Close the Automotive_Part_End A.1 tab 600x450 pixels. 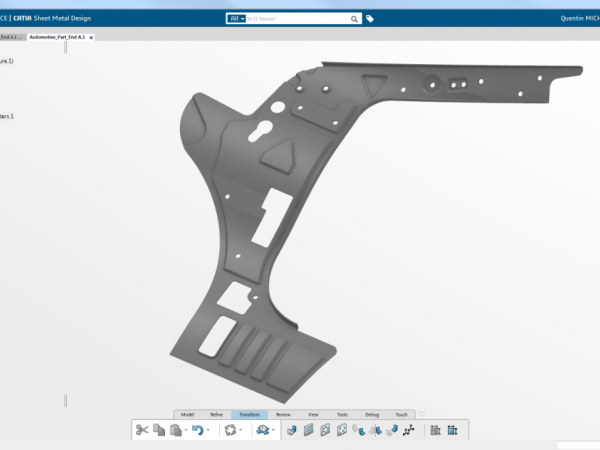pyautogui.click(x=91, y=38)
